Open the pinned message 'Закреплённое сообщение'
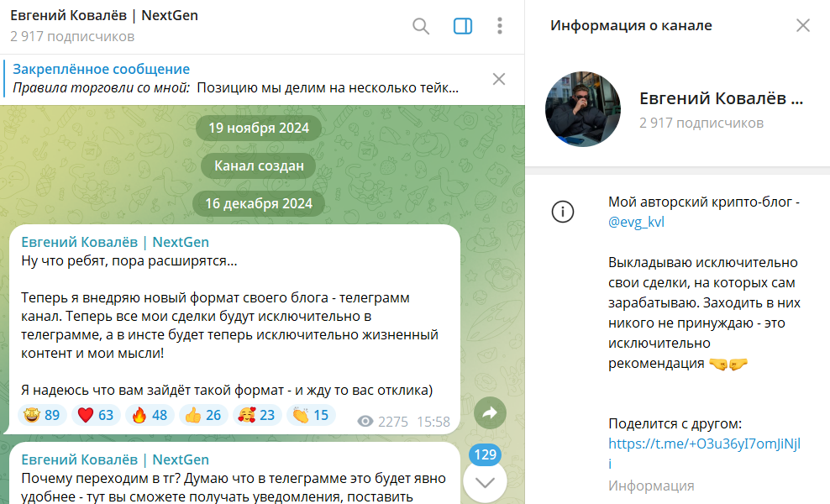Screen dimensions: 830x504 (x=235, y=78)
